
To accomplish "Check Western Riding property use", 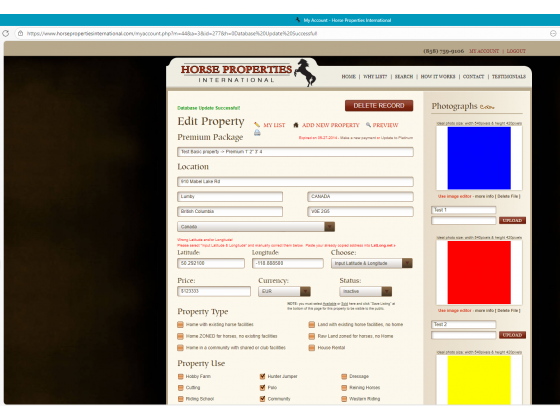I will (344, 399).
